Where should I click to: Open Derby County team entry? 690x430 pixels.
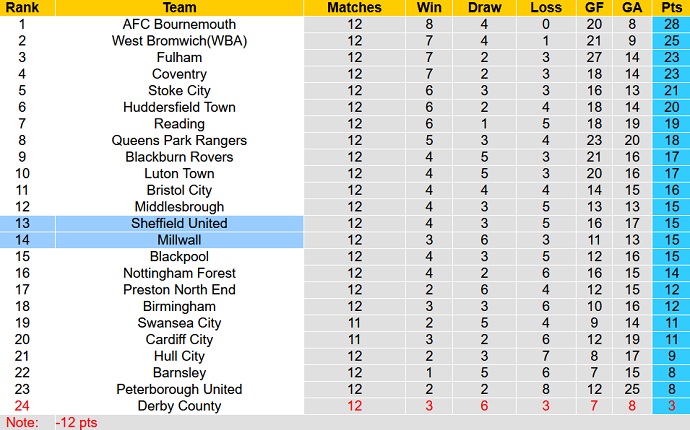pos(179,406)
